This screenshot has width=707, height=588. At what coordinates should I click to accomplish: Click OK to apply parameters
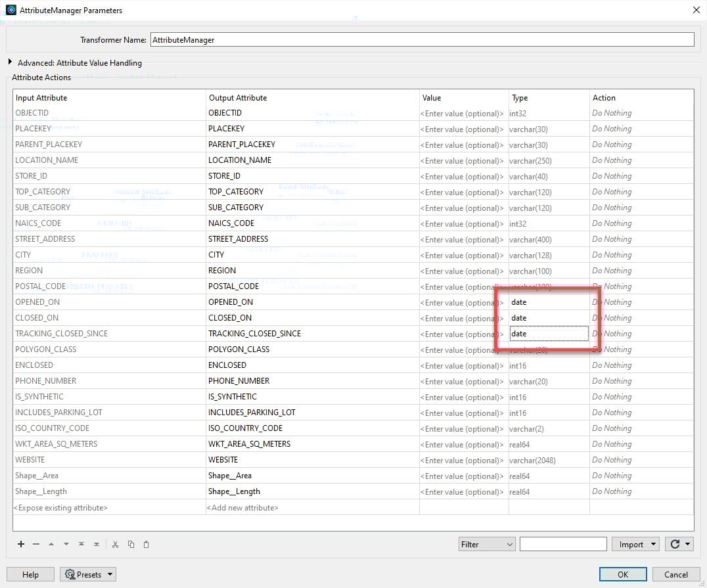pos(623,574)
